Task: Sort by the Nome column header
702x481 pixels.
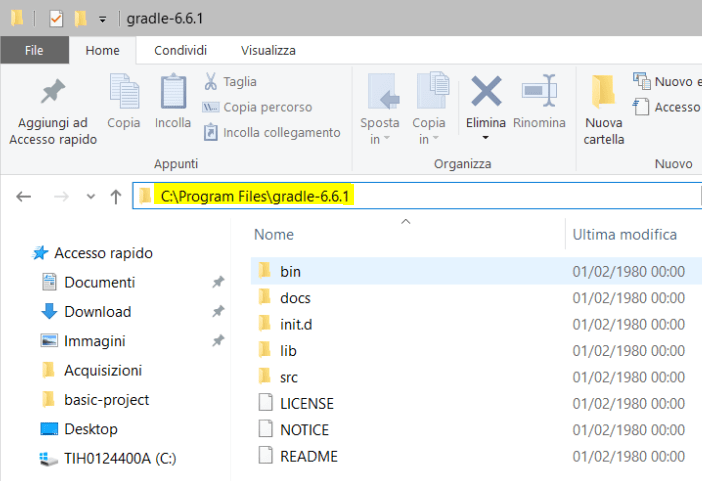Action: [274, 234]
